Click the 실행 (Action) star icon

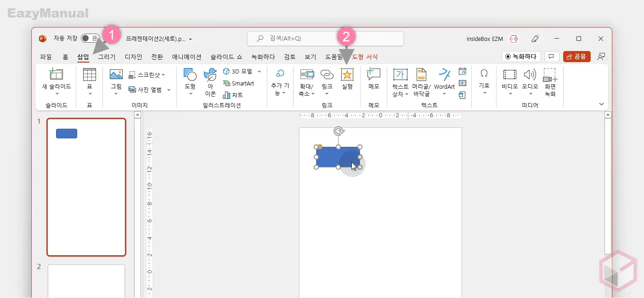(x=347, y=74)
